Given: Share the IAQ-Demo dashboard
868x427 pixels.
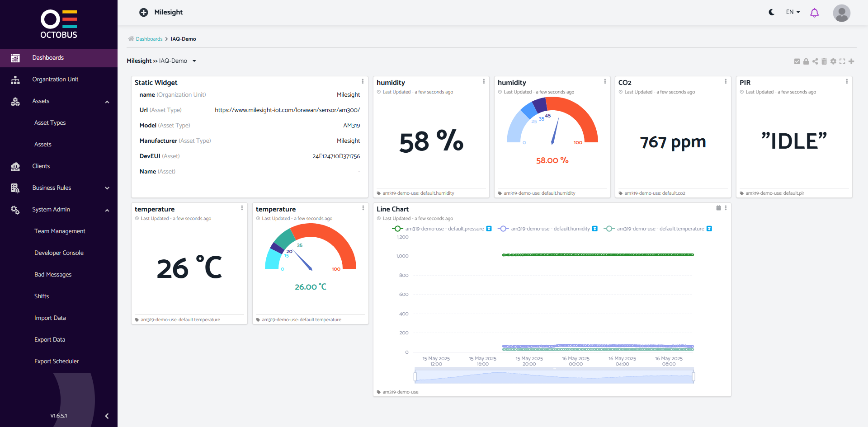Looking at the screenshot, I should pyautogui.click(x=815, y=61).
